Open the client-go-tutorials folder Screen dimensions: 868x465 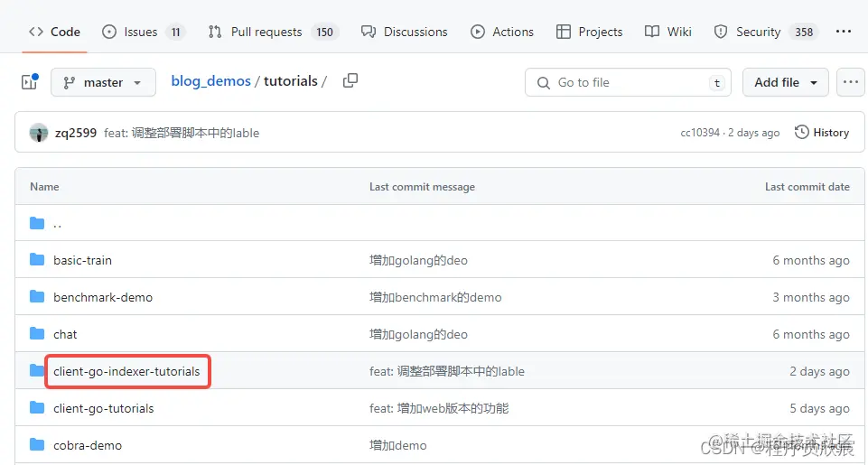pos(104,408)
